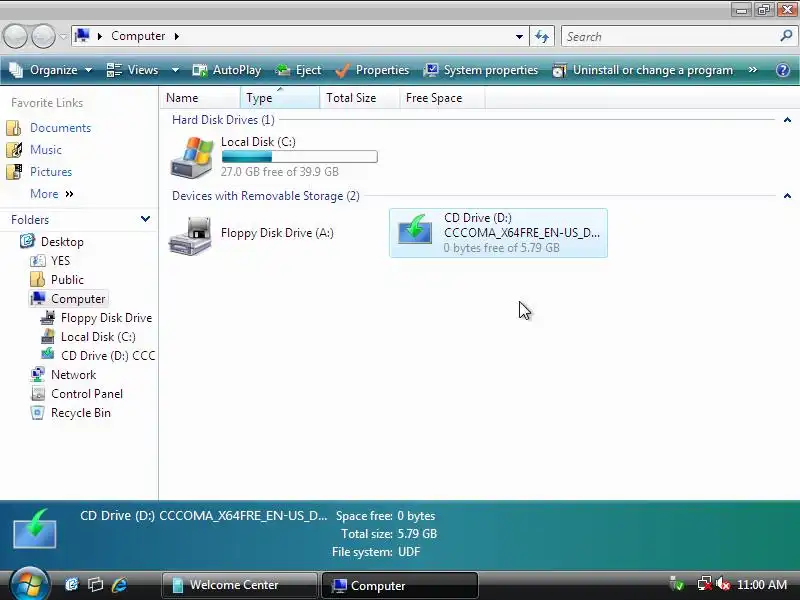The height and width of the screenshot is (600, 800).
Task: Open System properties from toolbar
Action: coord(481,70)
